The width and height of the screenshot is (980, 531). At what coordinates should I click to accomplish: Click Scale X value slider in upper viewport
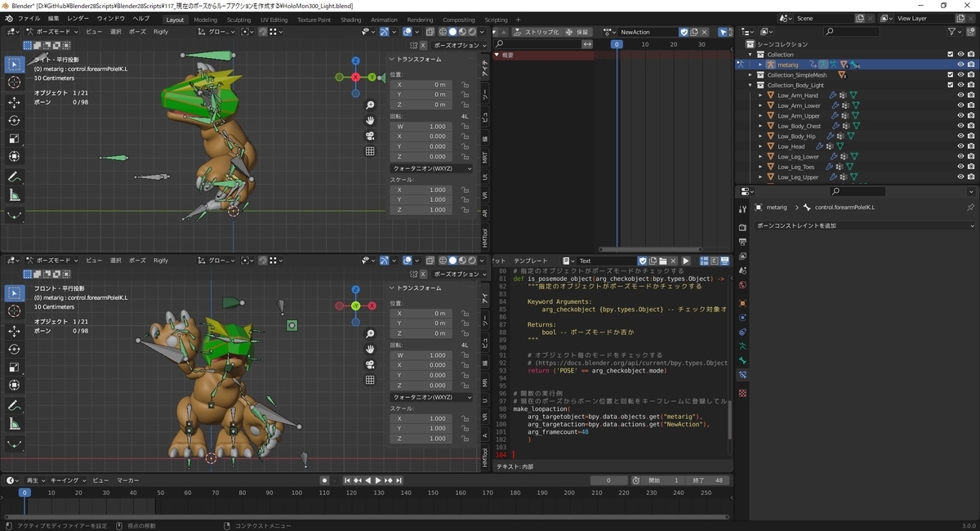421,190
